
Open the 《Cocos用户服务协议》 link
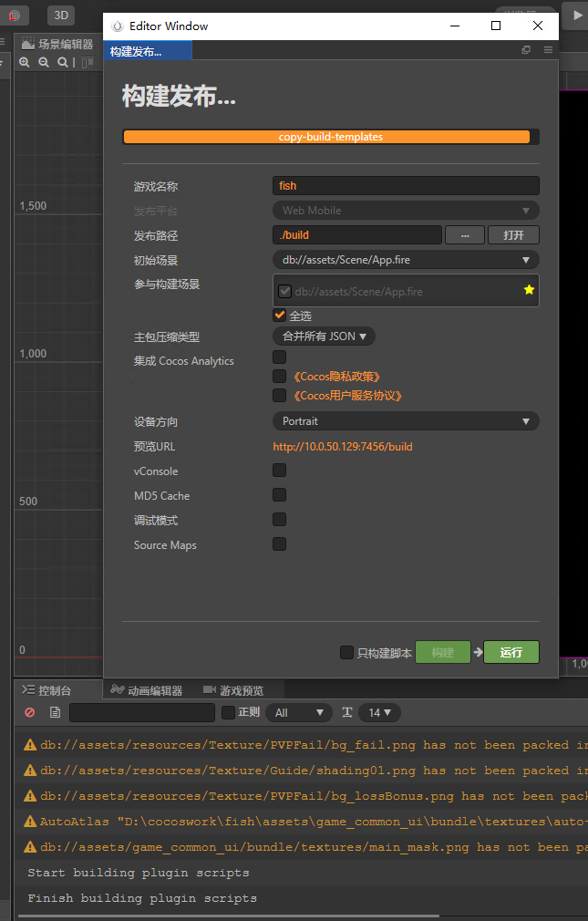[x=347, y=396]
